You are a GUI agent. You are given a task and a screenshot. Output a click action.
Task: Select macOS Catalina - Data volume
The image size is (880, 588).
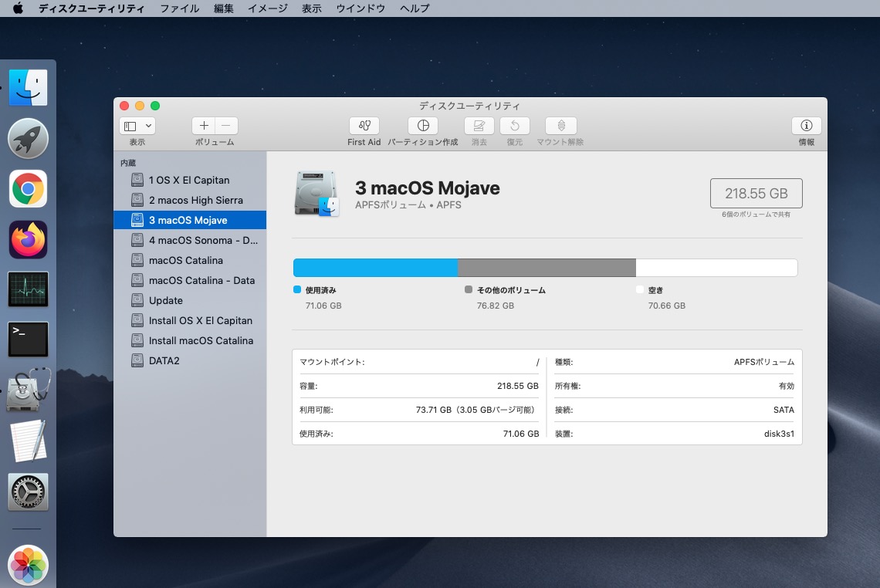point(201,280)
